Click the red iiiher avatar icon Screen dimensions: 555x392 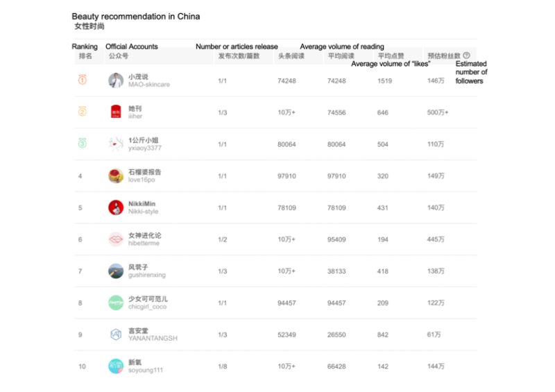pyautogui.click(x=116, y=112)
